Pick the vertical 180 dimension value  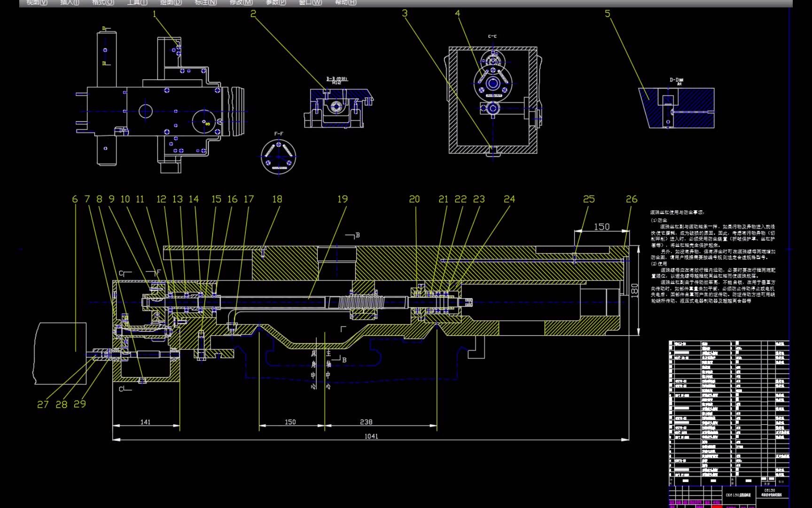(635, 291)
